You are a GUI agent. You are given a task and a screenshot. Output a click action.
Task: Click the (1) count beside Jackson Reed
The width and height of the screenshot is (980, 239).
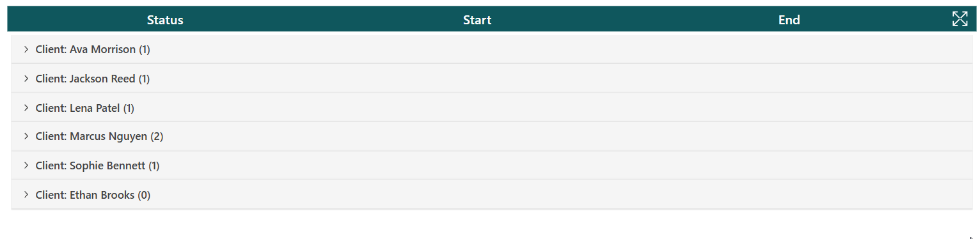(144, 79)
